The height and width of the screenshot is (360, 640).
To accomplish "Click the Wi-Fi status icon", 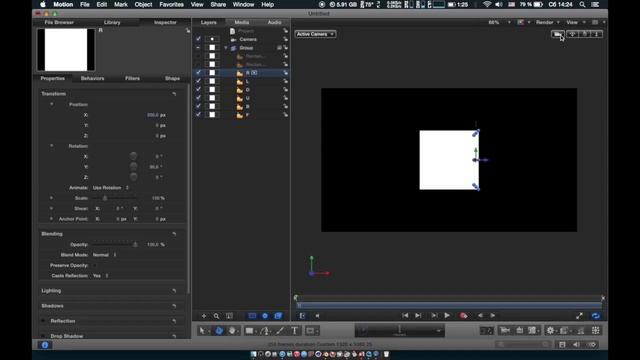I will [487, 4].
